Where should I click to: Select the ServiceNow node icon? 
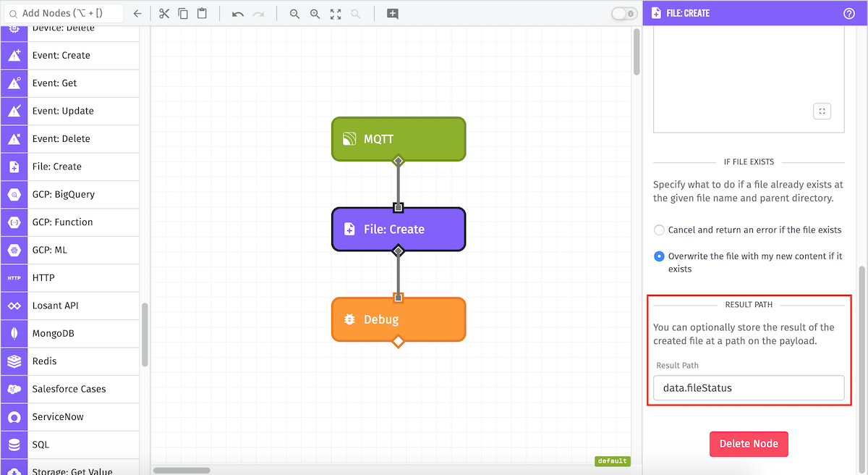pyautogui.click(x=14, y=417)
